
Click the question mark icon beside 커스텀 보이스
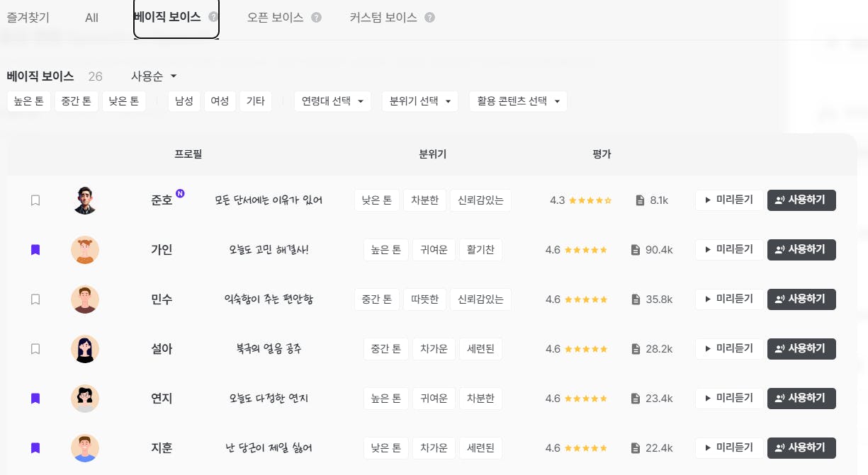429,18
